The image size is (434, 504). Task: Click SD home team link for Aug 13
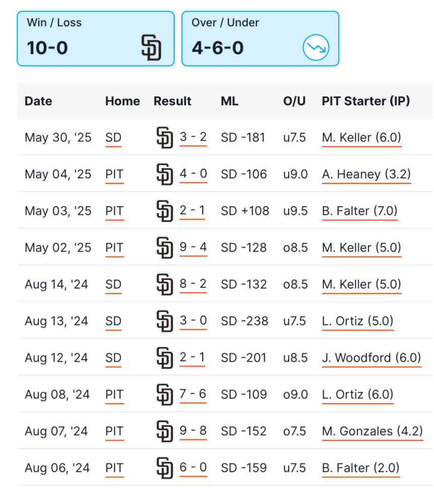coord(113,321)
